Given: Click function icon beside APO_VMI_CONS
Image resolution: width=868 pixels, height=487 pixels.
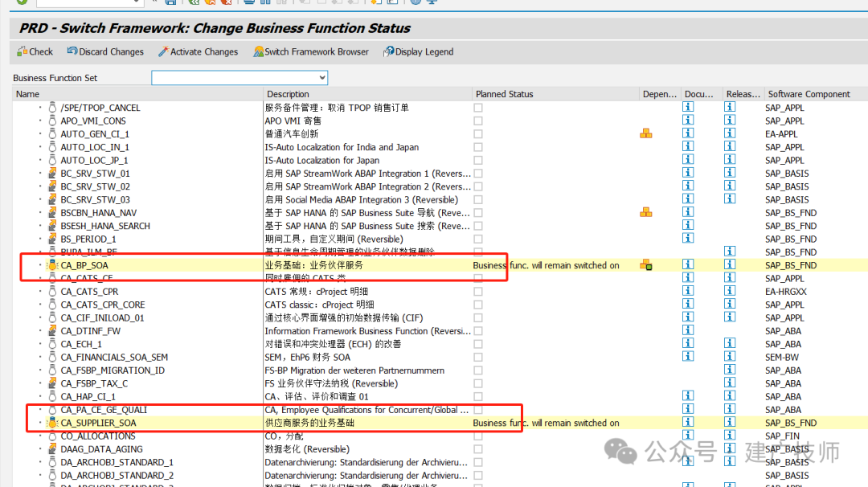Looking at the screenshot, I should point(52,121).
